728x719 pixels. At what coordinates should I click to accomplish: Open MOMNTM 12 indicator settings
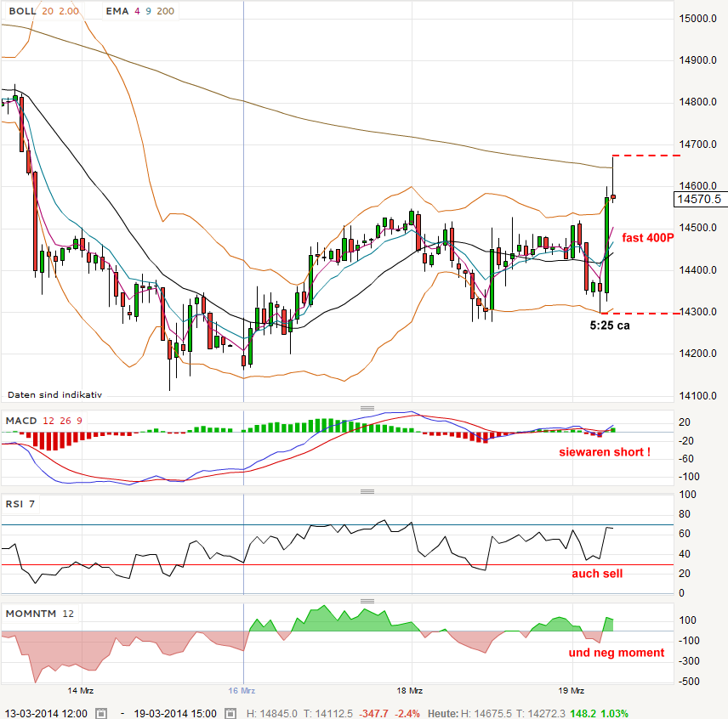[x=39, y=614]
